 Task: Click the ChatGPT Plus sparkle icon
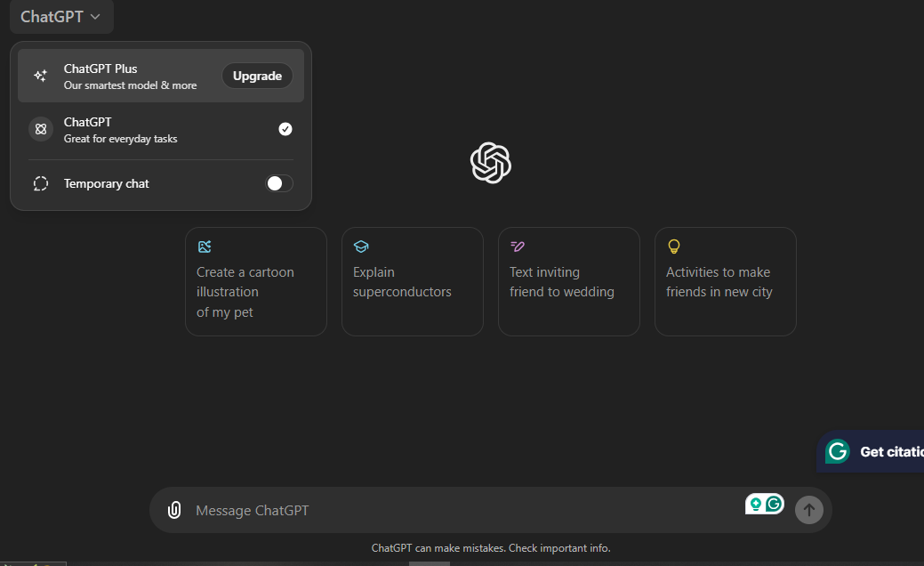tap(40, 77)
